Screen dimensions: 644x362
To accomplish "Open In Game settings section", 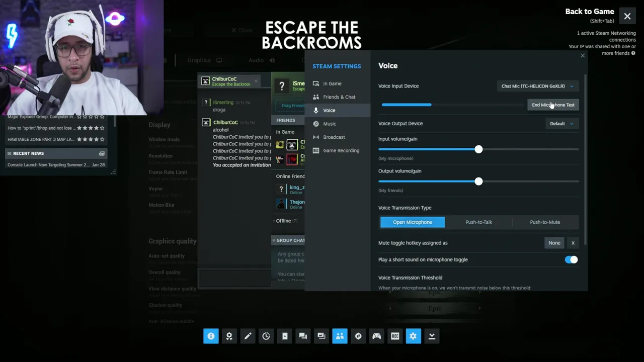I will (337, 83).
